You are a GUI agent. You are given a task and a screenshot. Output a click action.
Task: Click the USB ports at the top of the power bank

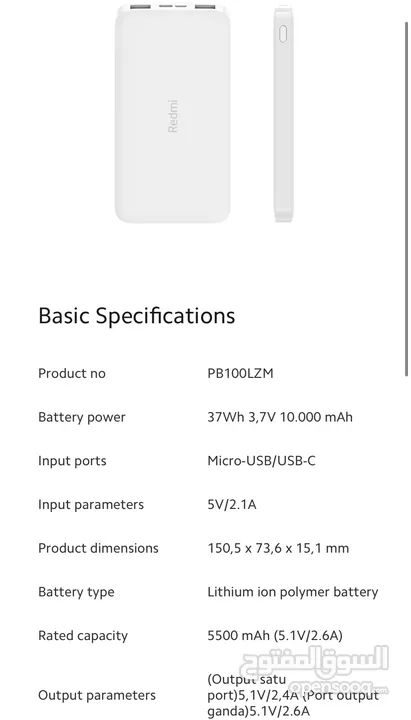point(173,7)
